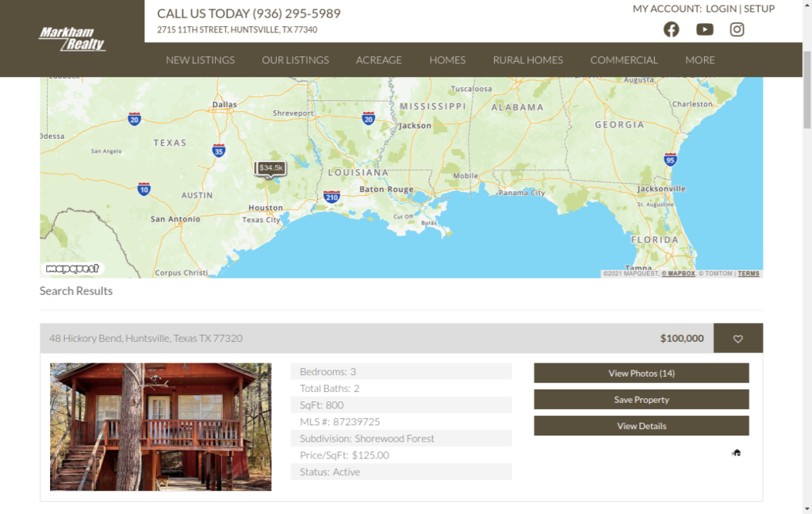The height and width of the screenshot is (514, 812).
Task: Click the heart favorite icon for 48 Hickory Bend
Action: point(738,339)
